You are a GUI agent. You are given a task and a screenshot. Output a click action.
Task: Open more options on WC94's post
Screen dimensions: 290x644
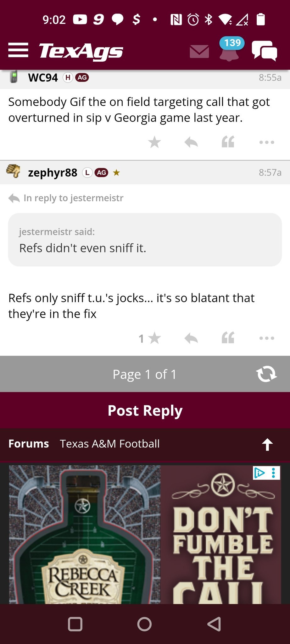pos(267,142)
